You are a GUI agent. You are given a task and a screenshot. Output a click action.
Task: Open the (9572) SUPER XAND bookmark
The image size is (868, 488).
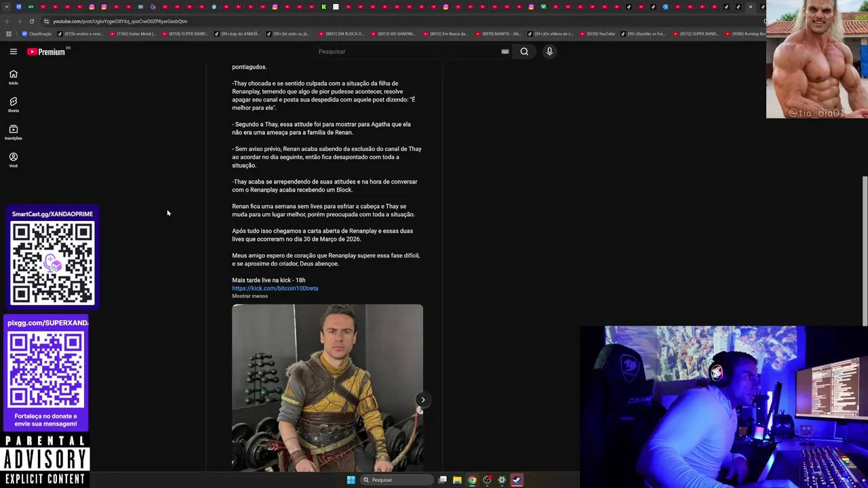pyautogui.click(x=696, y=33)
